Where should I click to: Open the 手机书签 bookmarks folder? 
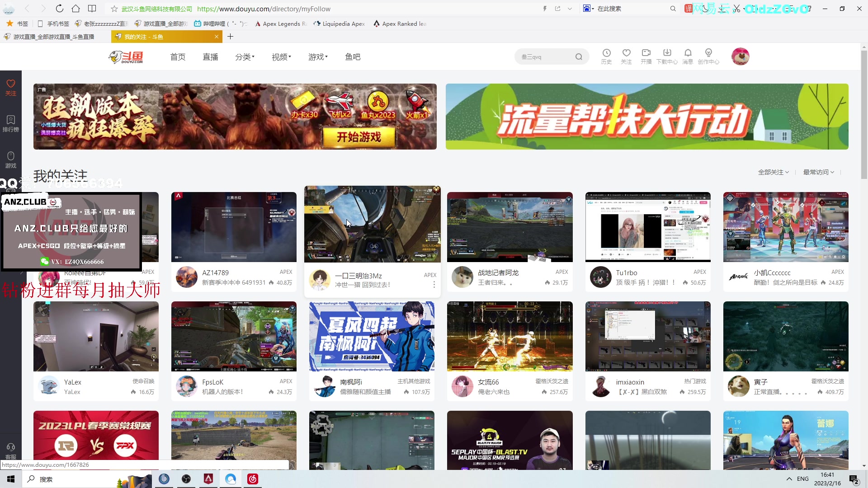53,23
